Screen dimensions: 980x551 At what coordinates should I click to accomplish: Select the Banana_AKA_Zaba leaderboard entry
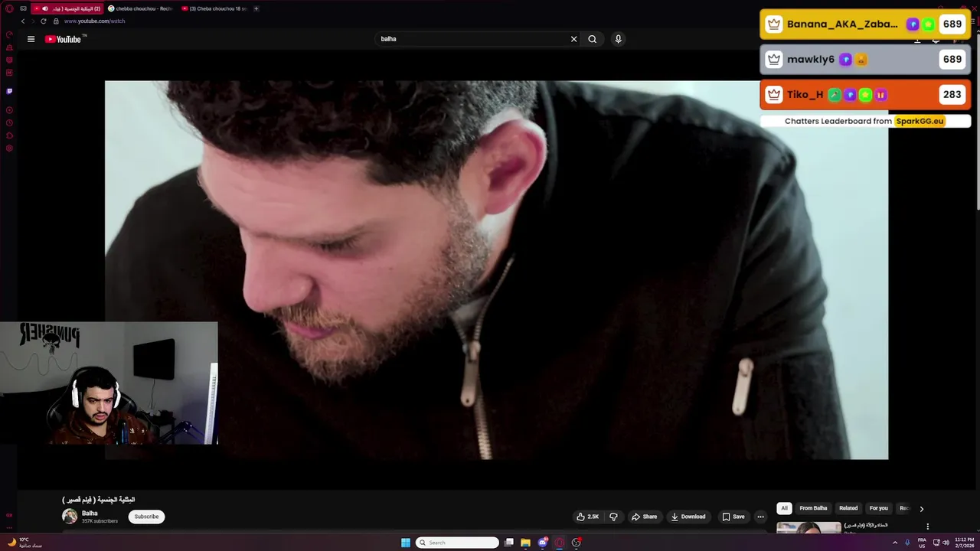coord(865,24)
